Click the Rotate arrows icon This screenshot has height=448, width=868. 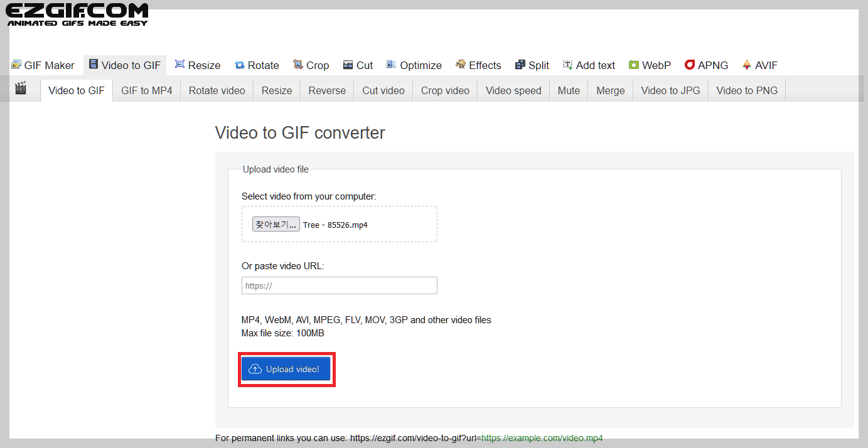pos(240,65)
